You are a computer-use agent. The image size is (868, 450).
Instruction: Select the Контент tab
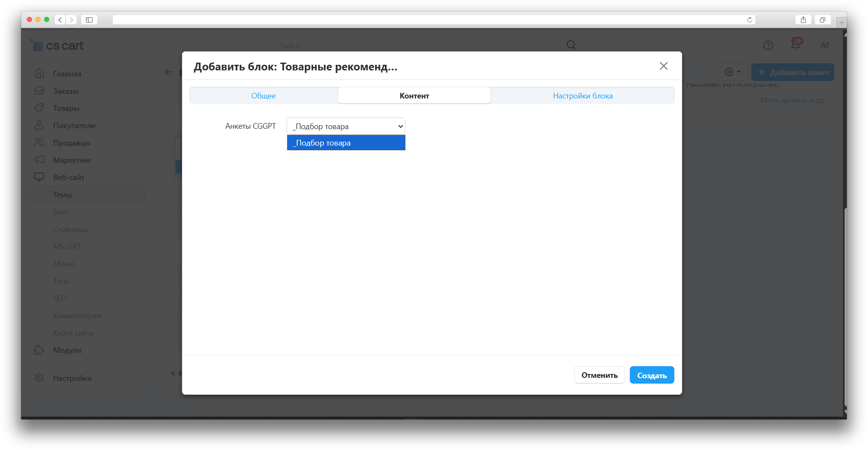point(414,96)
